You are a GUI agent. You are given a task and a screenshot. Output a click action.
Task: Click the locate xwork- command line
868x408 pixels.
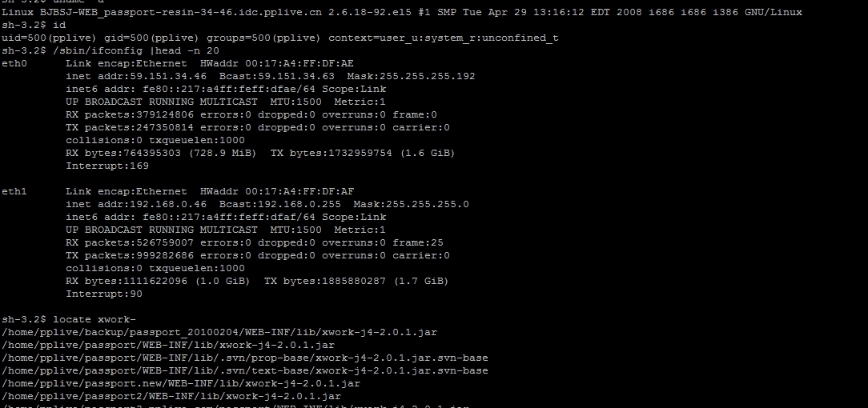(69, 319)
